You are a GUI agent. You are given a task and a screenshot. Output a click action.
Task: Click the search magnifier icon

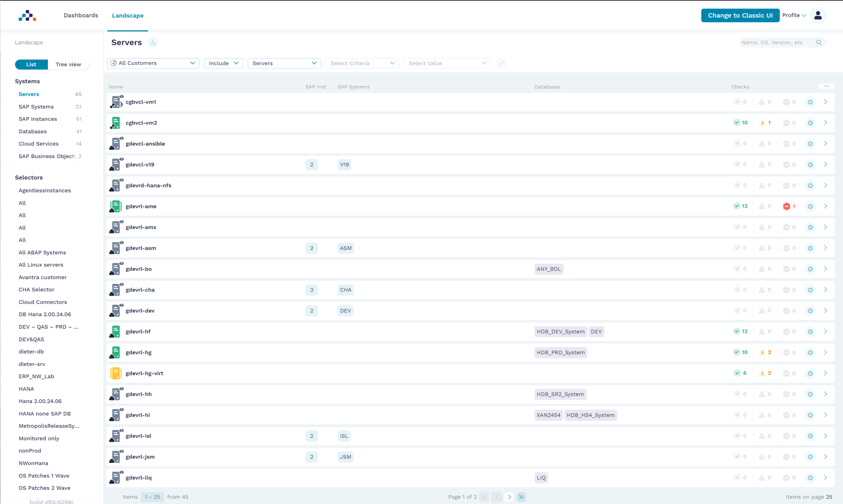click(819, 42)
